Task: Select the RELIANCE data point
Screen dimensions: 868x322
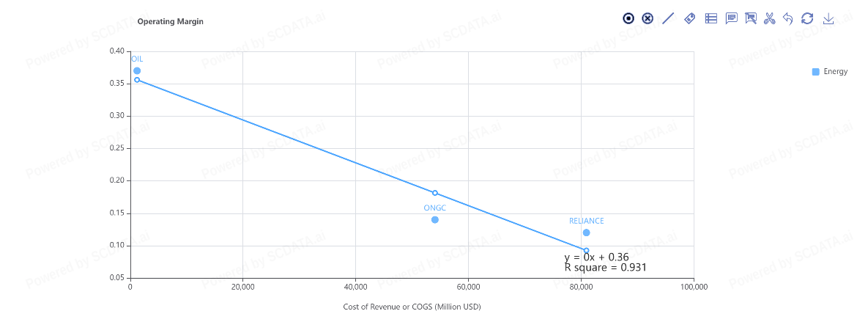Action: [x=586, y=233]
